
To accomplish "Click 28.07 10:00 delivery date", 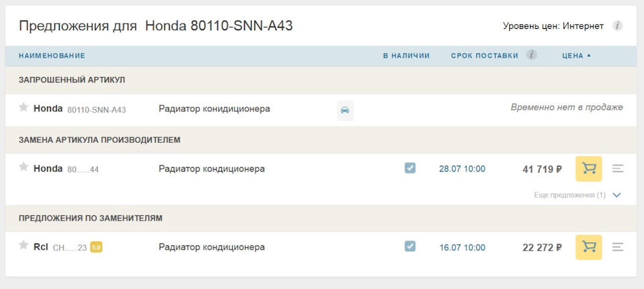I will (462, 169).
